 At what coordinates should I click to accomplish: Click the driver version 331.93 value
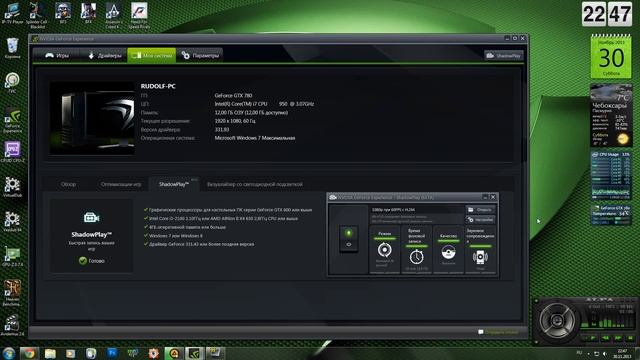(x=222, y=129)
